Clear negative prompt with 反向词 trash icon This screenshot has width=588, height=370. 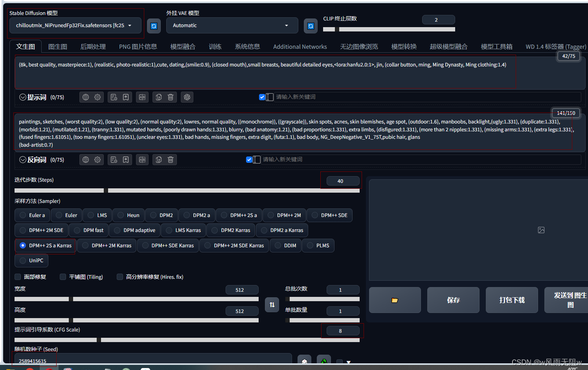coord(171,160)
